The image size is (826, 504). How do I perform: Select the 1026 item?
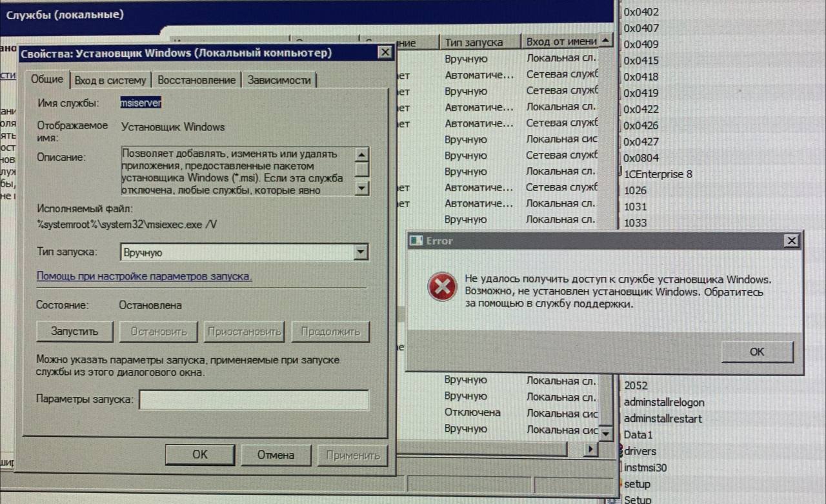pyautogui.click(x=635, y=190)
